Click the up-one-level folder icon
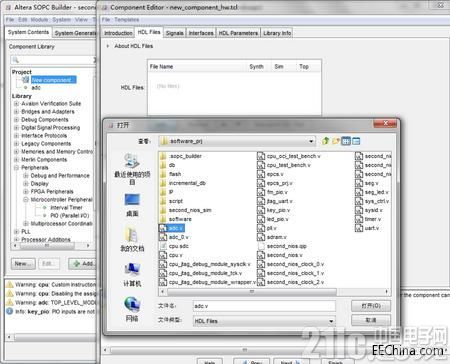The width and height of the screenshot is (450, 364). pyautogui.click(x=326, y=141)
